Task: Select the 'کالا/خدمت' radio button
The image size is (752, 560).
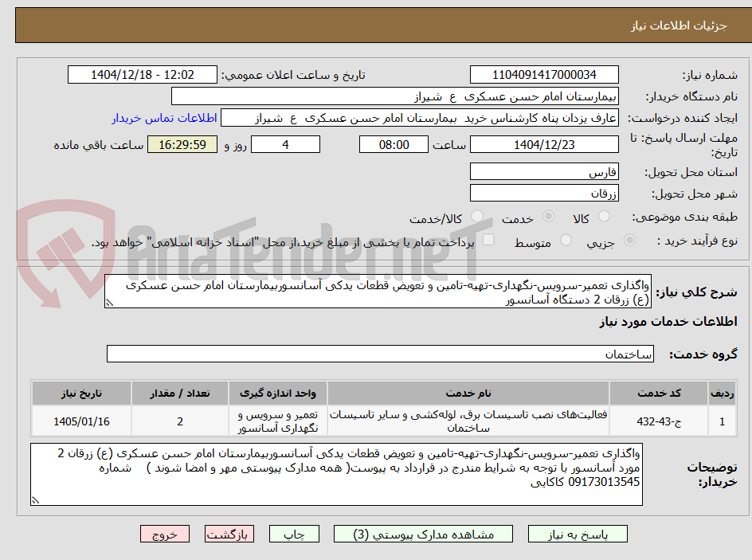Action: [x=477, y=216]
